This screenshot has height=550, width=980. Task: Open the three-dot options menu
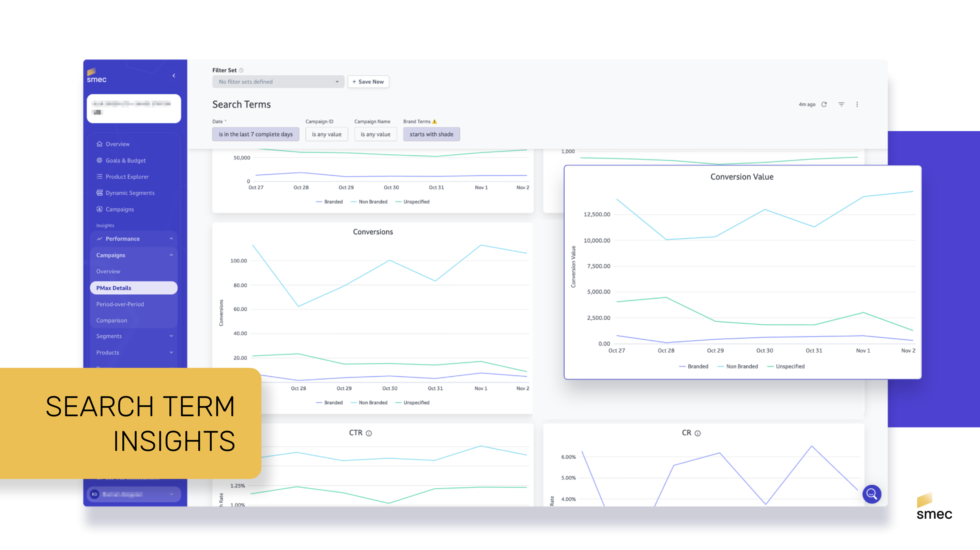click(x=857, y=104)
